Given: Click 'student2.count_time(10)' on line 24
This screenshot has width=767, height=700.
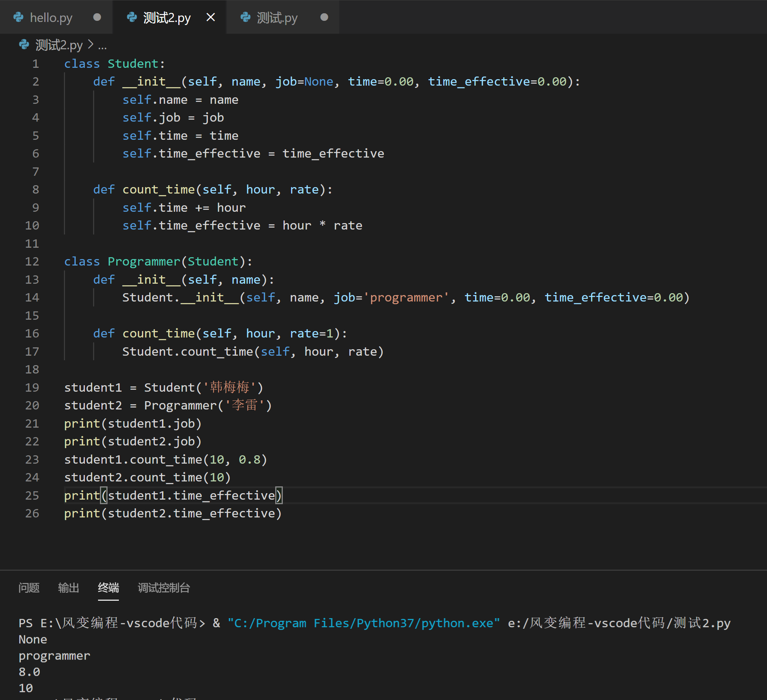Looking at the screenshot, I should (x=148, y=477).
